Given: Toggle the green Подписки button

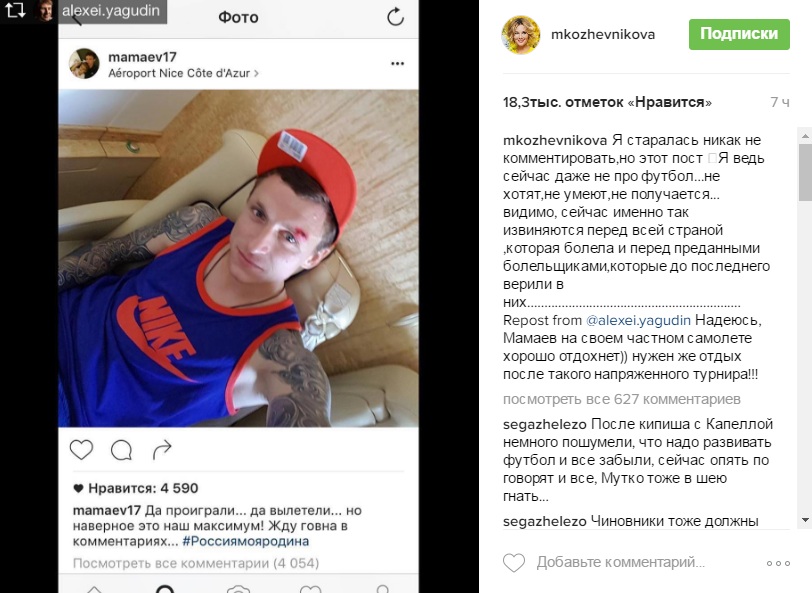Looking at the screenshot, I should (739, 34).
